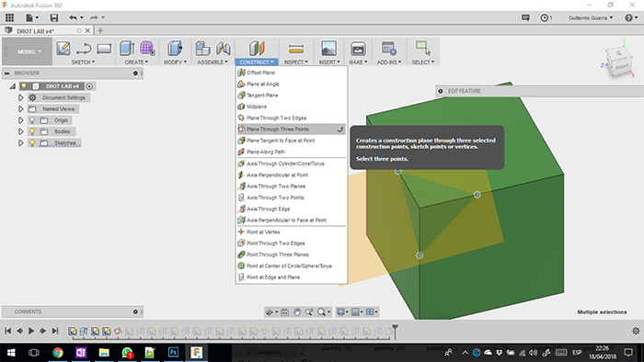
Task: Open the Create Form sculpt icon
Action: tap(147, 49)
